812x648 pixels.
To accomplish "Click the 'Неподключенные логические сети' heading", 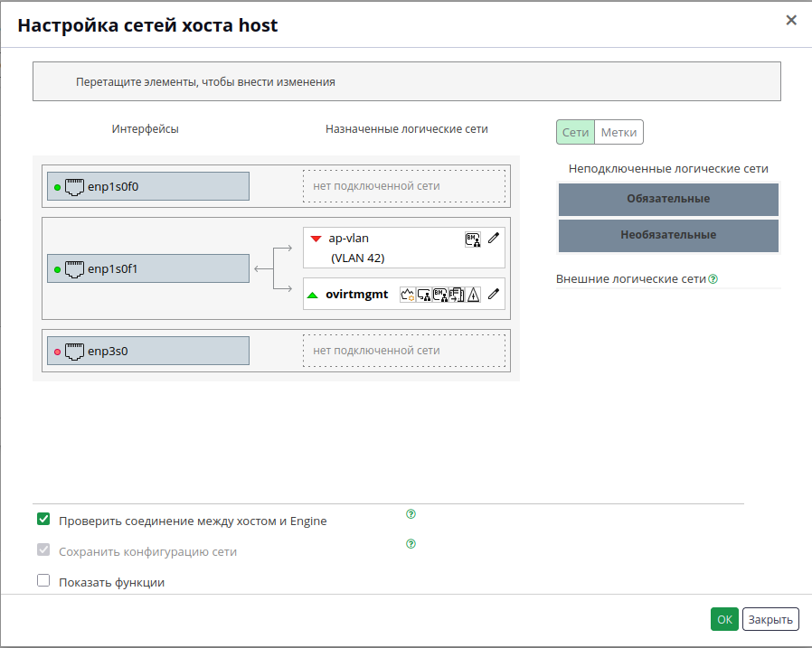I will pos(668,169).
